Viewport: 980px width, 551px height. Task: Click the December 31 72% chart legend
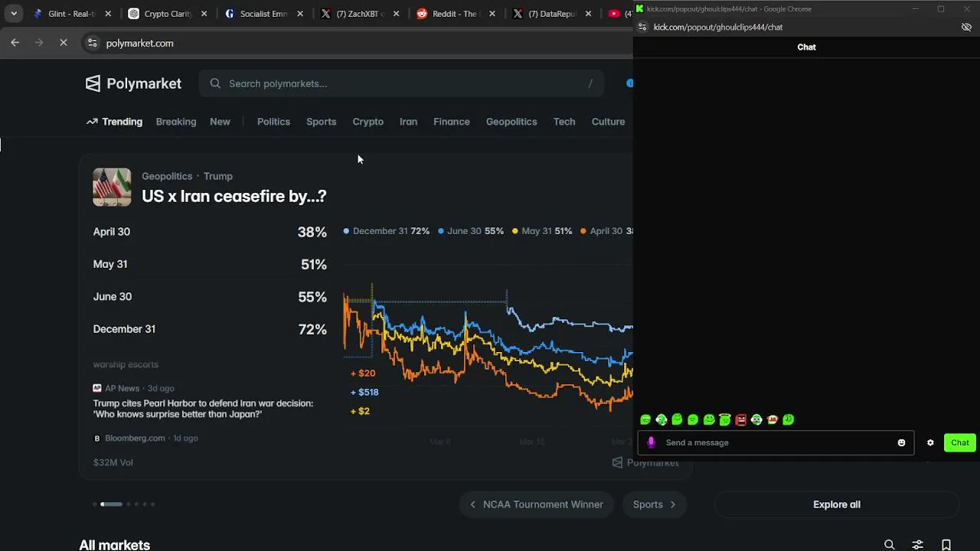coord(387,230)
